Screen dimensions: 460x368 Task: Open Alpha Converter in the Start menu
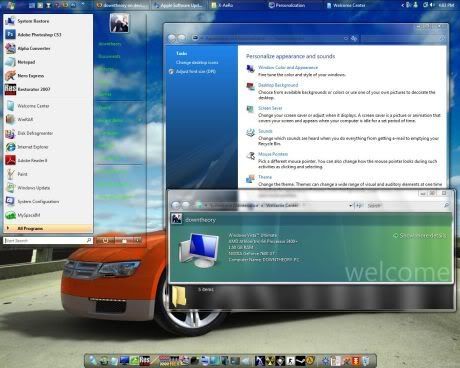pyautogui.click(x=48, y=48)
